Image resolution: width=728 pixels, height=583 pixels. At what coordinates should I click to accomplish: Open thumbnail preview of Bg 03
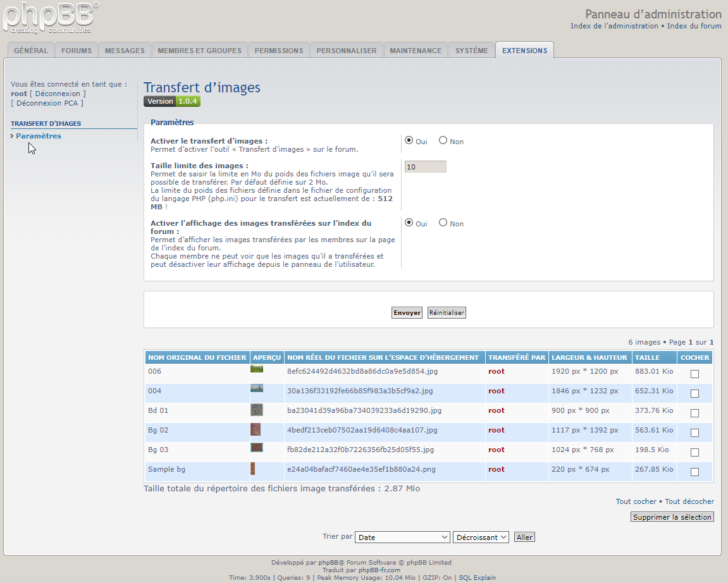(x=257, y=448)
